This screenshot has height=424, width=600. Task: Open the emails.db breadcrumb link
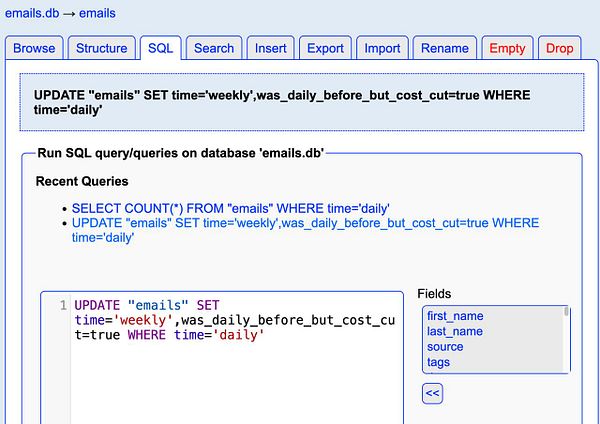[32, 13]
